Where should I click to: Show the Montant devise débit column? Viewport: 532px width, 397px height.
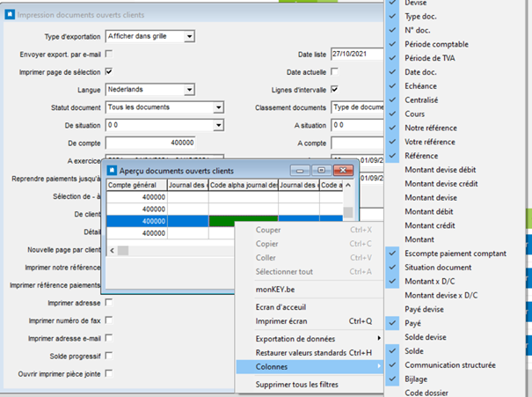455,170
